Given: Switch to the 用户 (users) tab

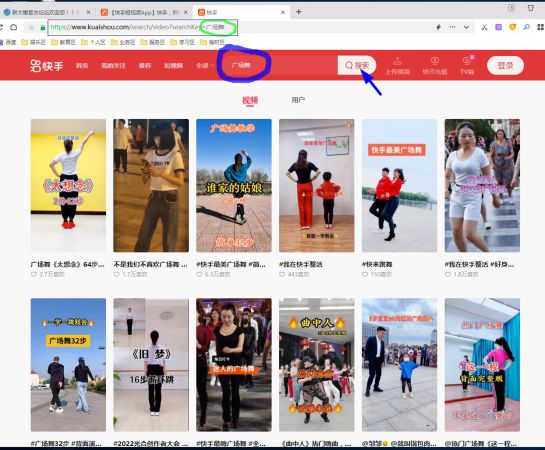Looking at the screenshot, I should pos(298,100).
